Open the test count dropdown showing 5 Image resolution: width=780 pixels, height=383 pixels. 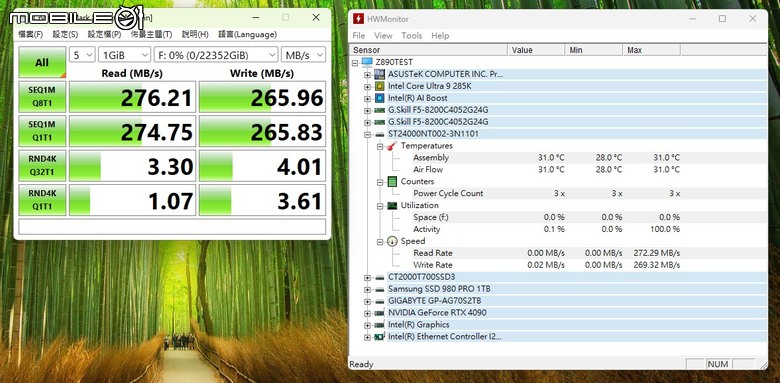click(82, 55)
